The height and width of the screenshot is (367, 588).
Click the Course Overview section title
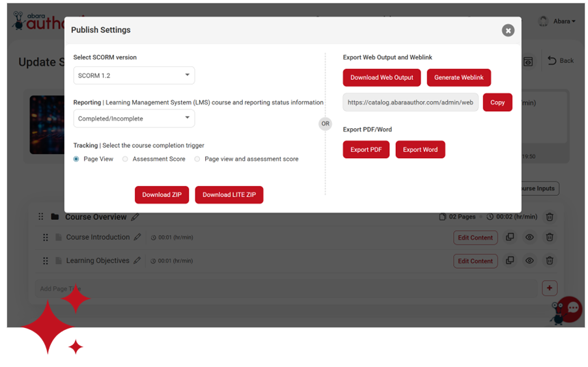click(96, 217)
